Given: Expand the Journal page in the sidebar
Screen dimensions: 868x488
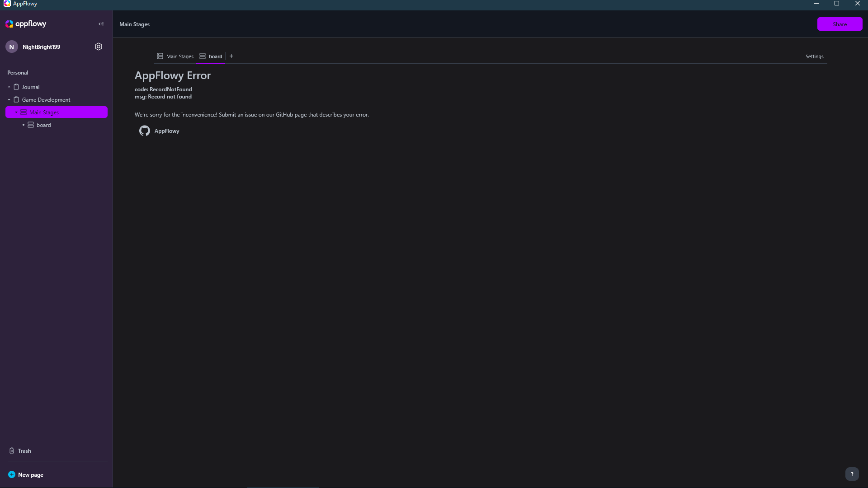Looking at the screenshot, I should click(9, 87).
